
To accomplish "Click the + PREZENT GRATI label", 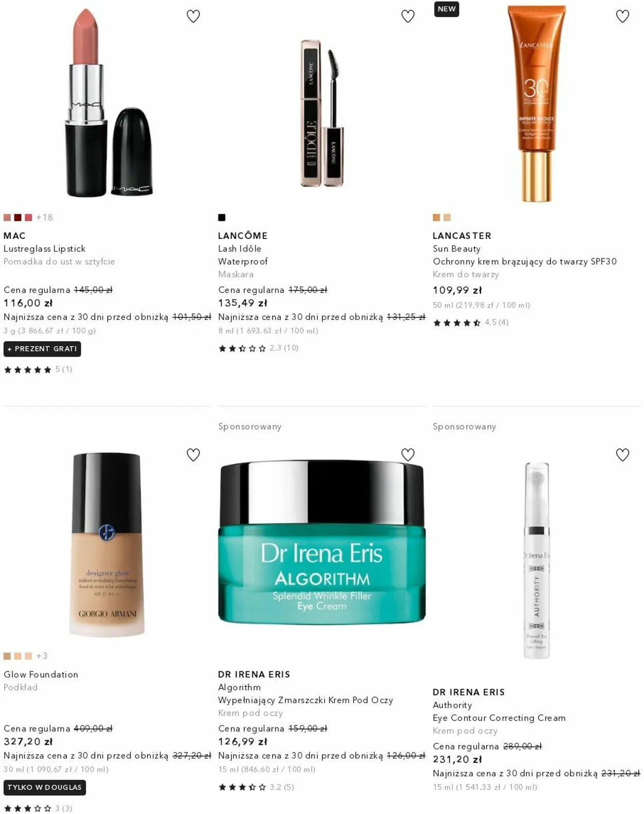I will [42, 349].
